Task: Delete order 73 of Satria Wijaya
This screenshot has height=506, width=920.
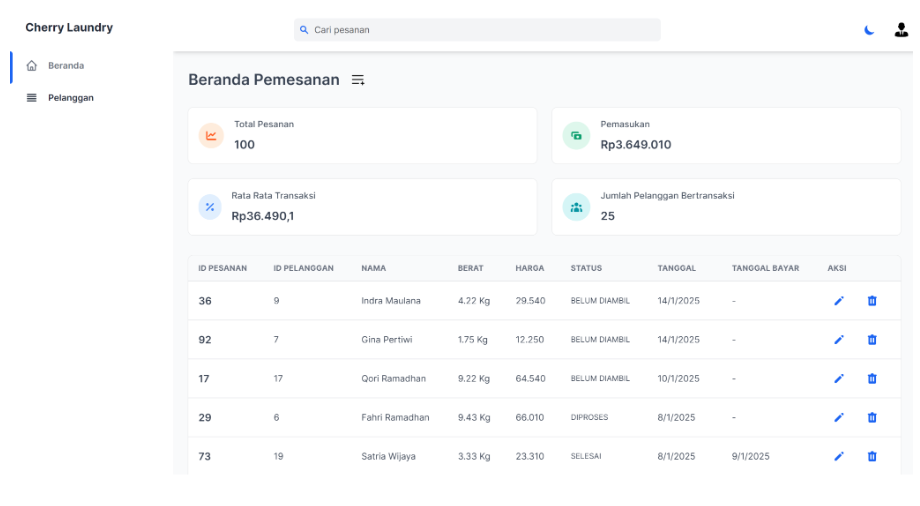Action: (872, 456)
